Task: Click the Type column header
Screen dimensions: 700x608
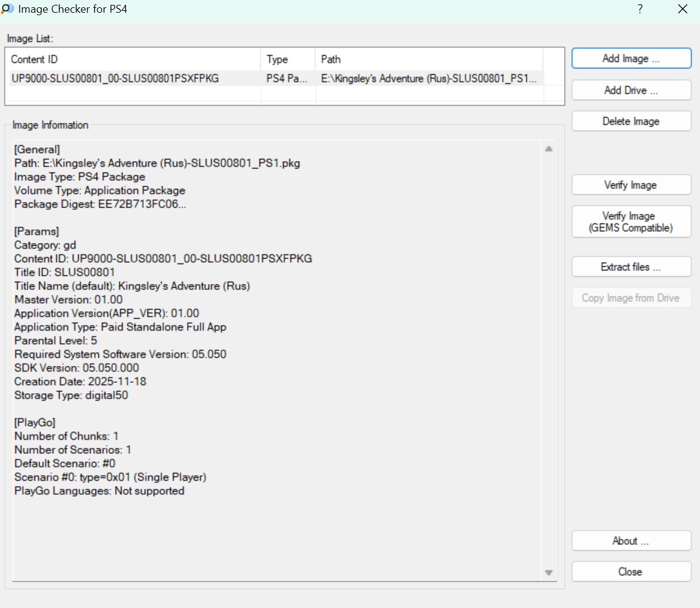Action: point(288,59)
